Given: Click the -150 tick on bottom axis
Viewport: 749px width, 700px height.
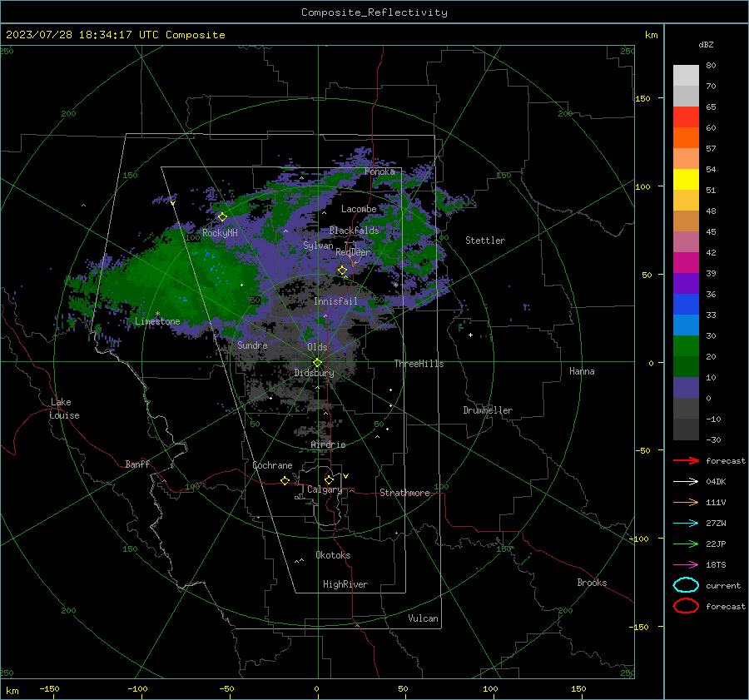Looking at the screenshot, I should click(x=49, y=688).
